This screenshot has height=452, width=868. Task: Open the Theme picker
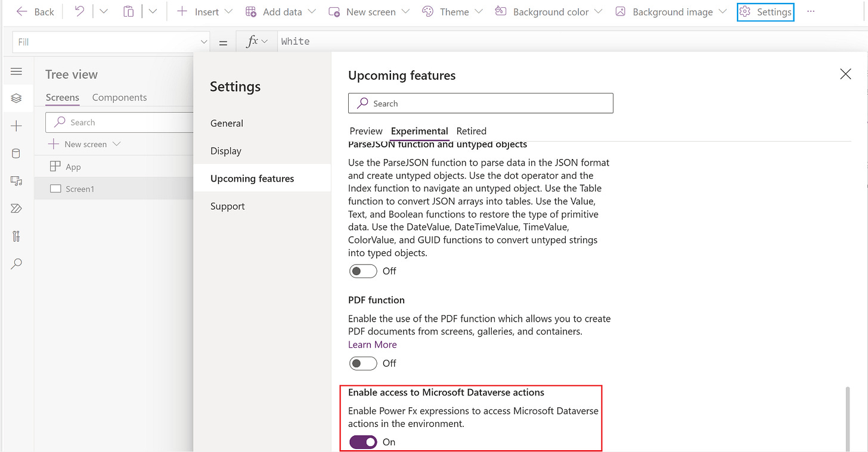pos(451,12)
